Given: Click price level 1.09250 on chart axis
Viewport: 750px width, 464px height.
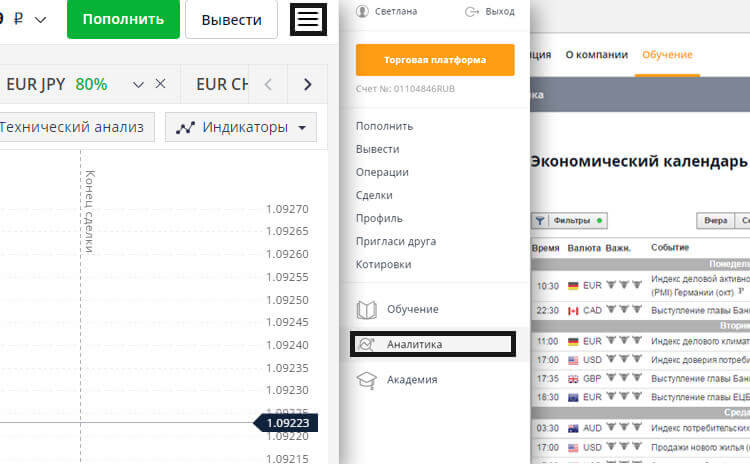Looking at the screenshot, I should point(287,300).
